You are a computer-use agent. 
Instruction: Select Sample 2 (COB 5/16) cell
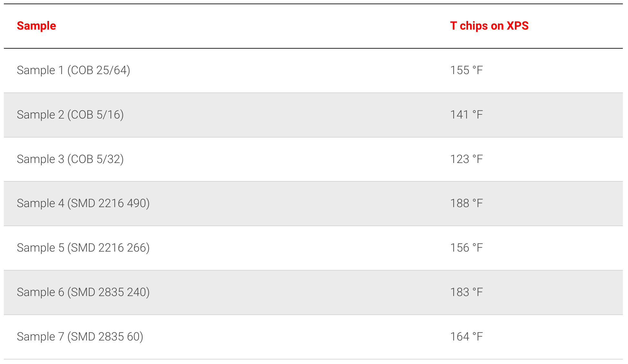pos(70,115)
